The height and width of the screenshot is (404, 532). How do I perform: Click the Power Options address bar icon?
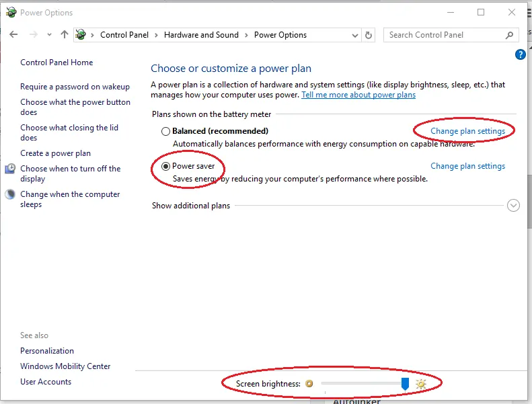coord(81,34)
